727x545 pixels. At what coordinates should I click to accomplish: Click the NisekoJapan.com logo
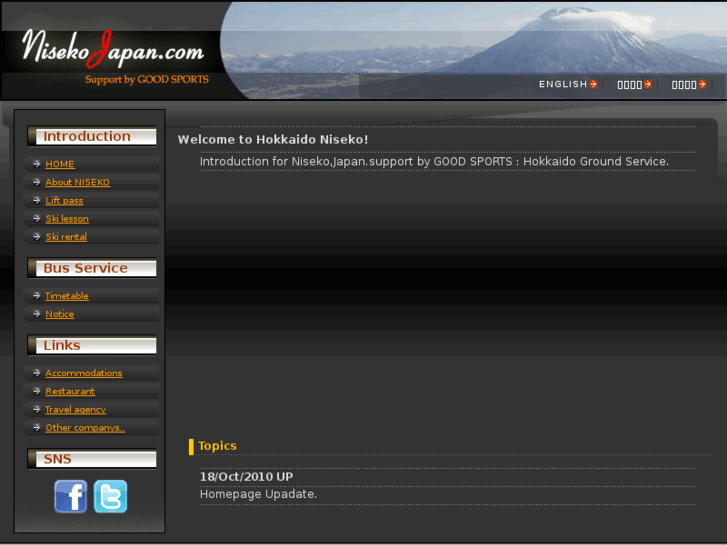pyautogui.click(x=113, y=49)
